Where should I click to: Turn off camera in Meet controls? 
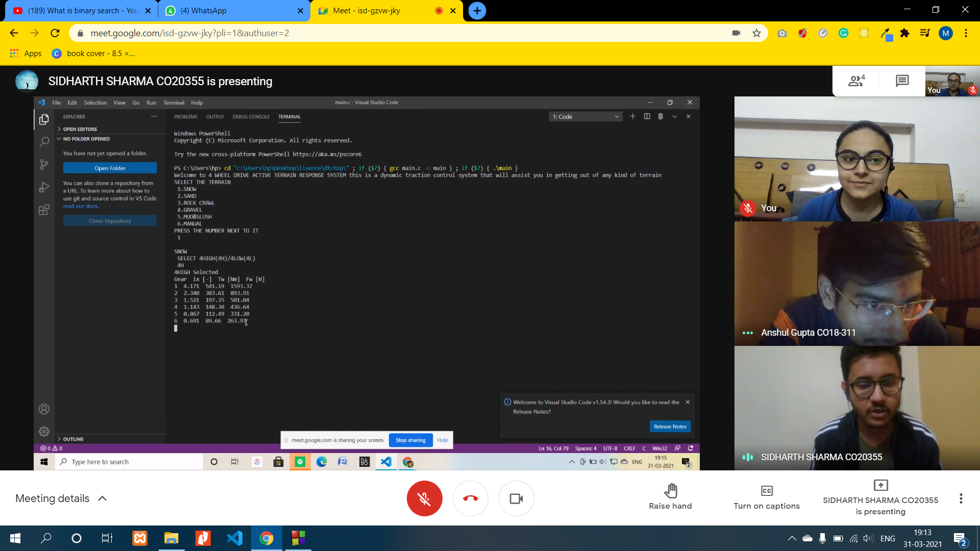click(516, 498)
